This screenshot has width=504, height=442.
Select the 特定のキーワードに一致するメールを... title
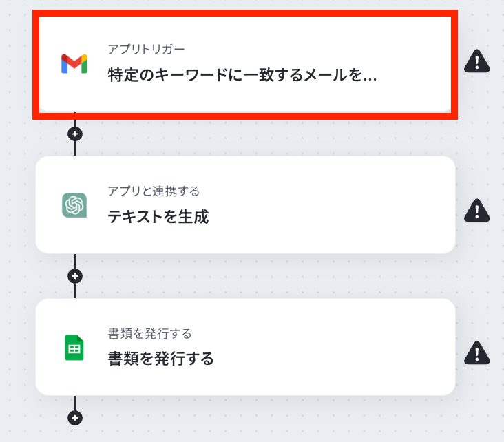pos(242,75)
